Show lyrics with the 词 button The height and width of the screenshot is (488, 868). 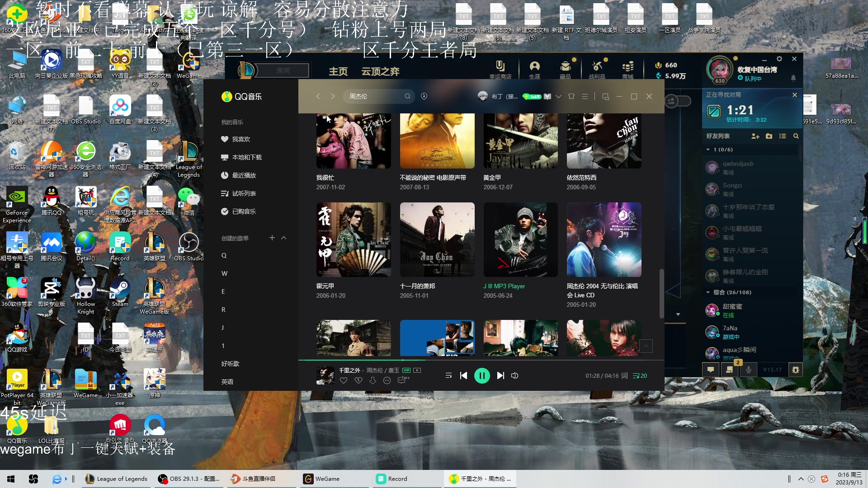[625, 375]
